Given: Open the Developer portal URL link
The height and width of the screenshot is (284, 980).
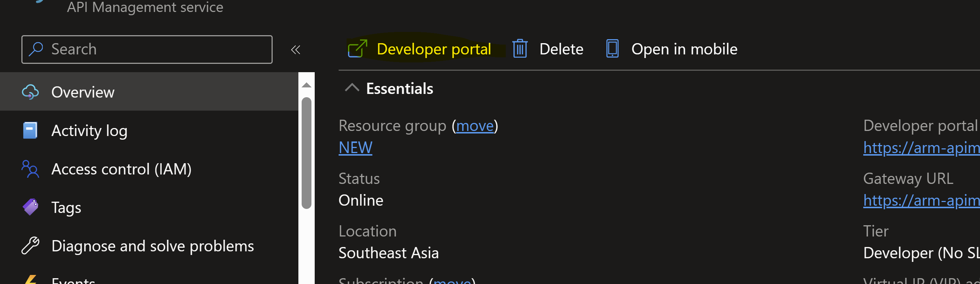Looking at the screenshot, I should click(921, 147).
